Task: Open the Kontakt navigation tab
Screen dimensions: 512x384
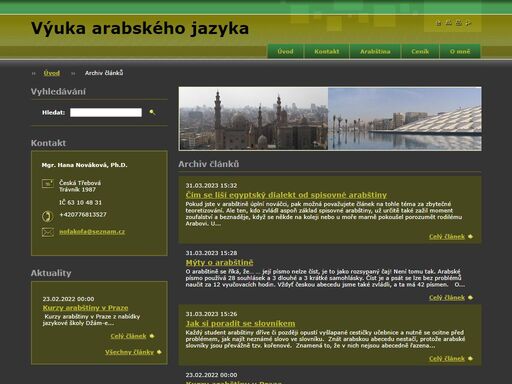Action: (327, 51)
